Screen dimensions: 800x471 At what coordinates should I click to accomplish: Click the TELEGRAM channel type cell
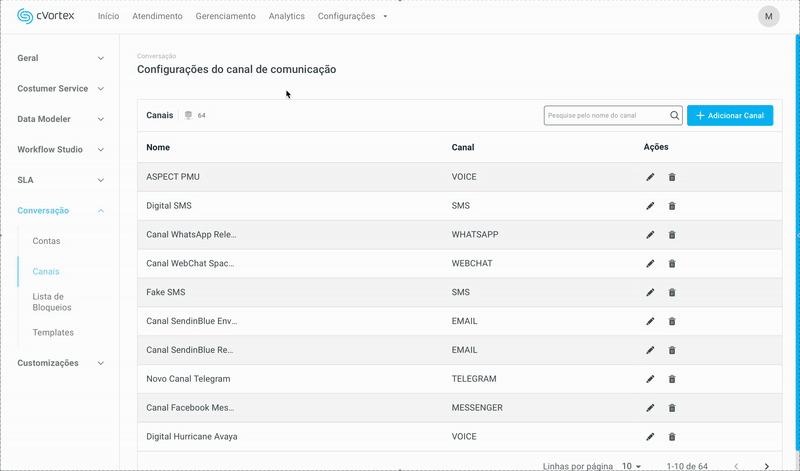pos(474,379)
